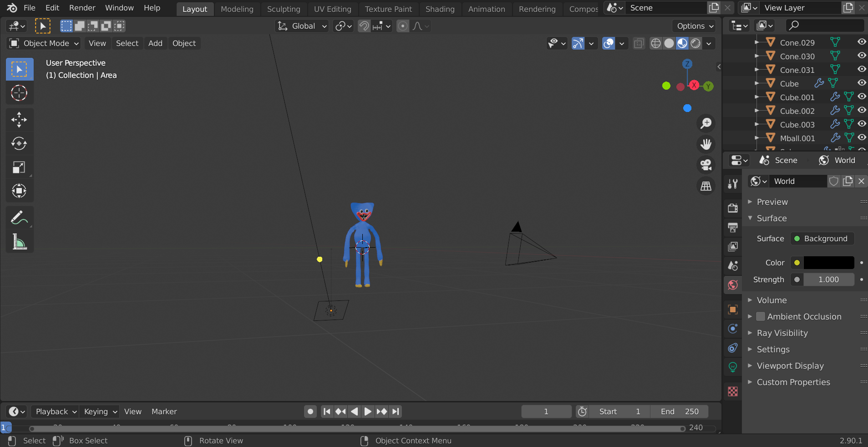868x447 pixels.
Task: Switch viewport to camera view
Action: tap(706, 165)
